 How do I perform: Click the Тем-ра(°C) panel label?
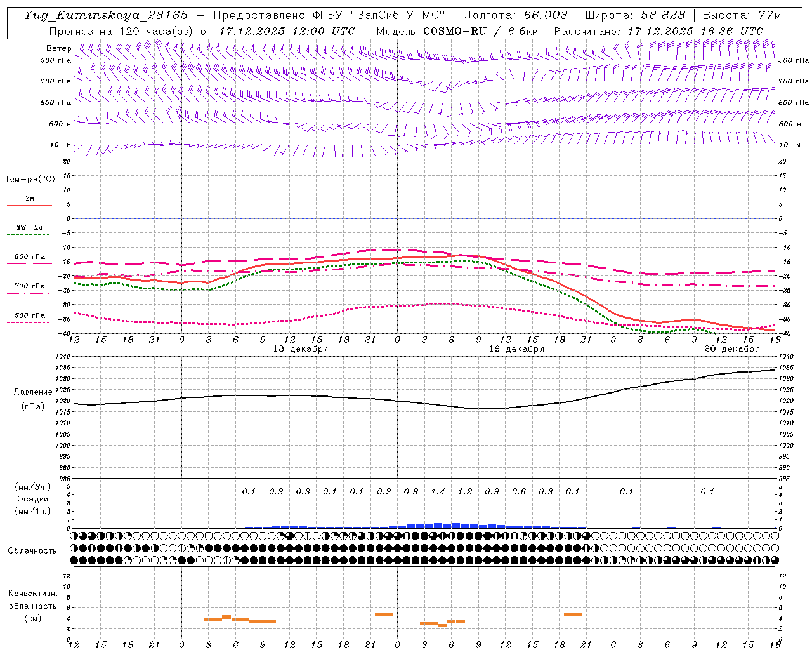(30, 180)
